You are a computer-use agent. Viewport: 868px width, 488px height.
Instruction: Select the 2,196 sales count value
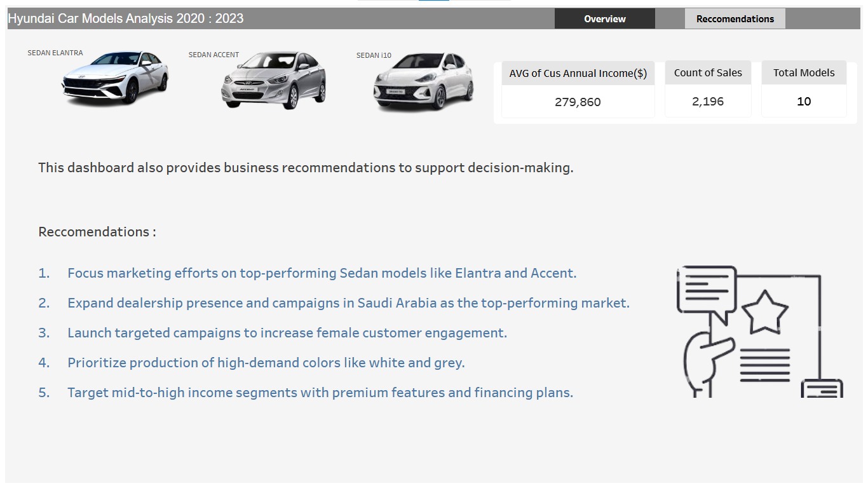708,102
